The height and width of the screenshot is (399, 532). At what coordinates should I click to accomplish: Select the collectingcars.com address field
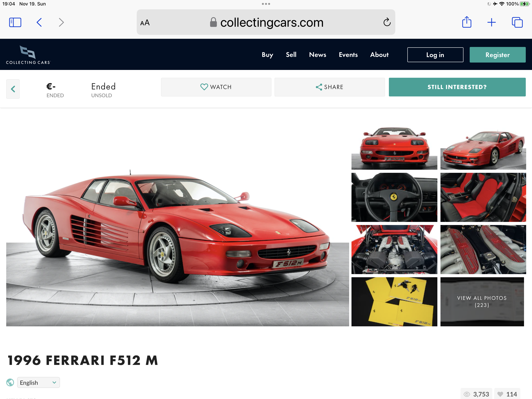point(266,22)
